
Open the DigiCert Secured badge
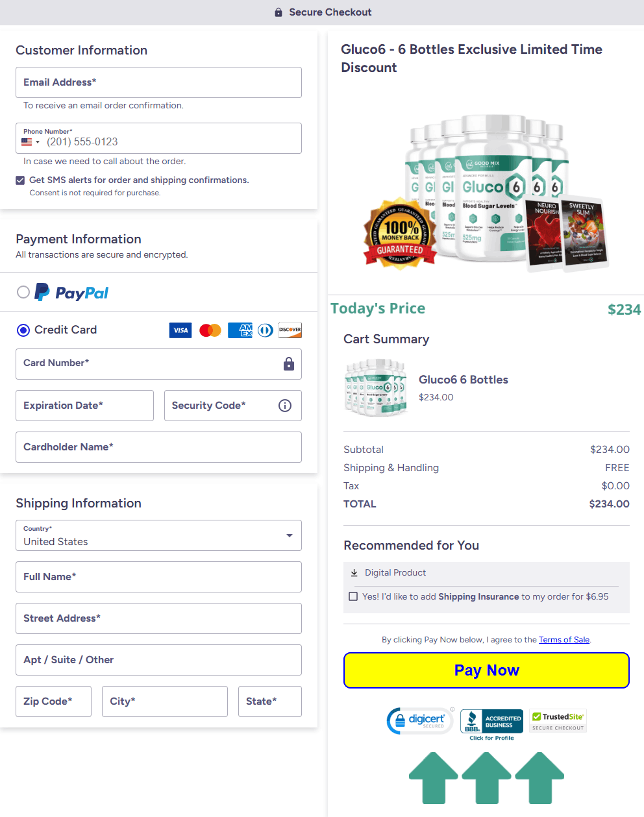(419, 721)
